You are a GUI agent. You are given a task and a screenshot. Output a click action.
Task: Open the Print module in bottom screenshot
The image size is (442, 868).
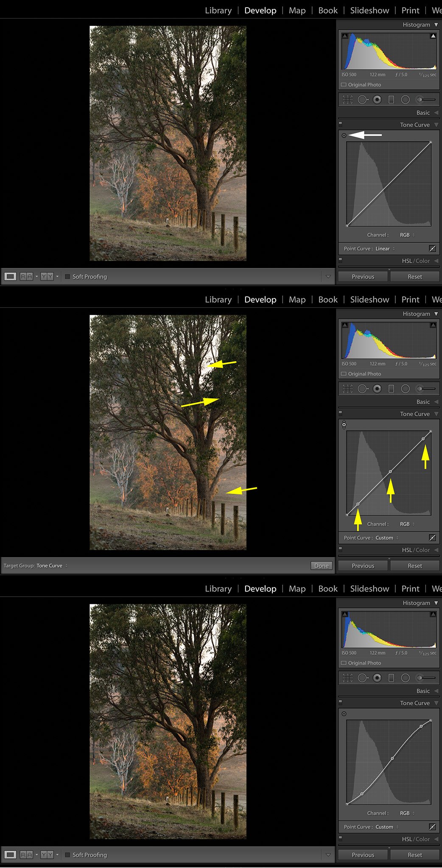(x=410, y=589)
